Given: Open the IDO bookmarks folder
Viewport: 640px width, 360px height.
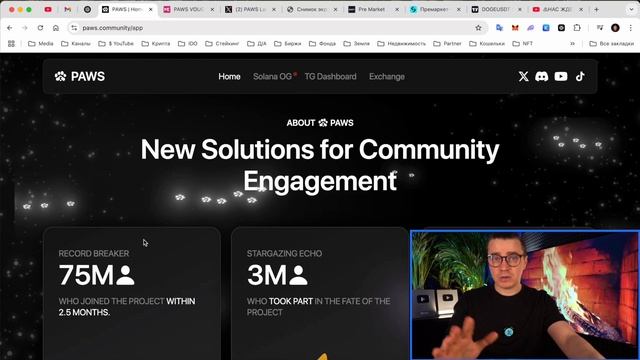Looking at the screenshot, I should click(188, 44).
